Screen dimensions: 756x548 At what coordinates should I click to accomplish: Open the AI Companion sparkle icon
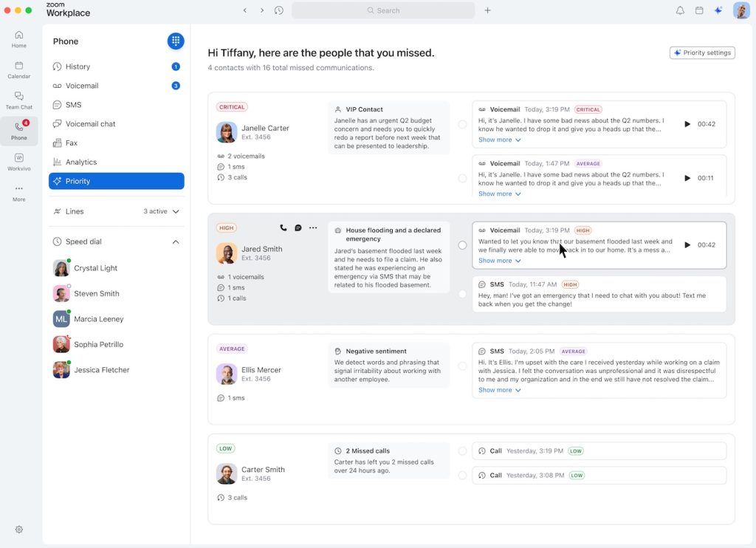[718, 10]
